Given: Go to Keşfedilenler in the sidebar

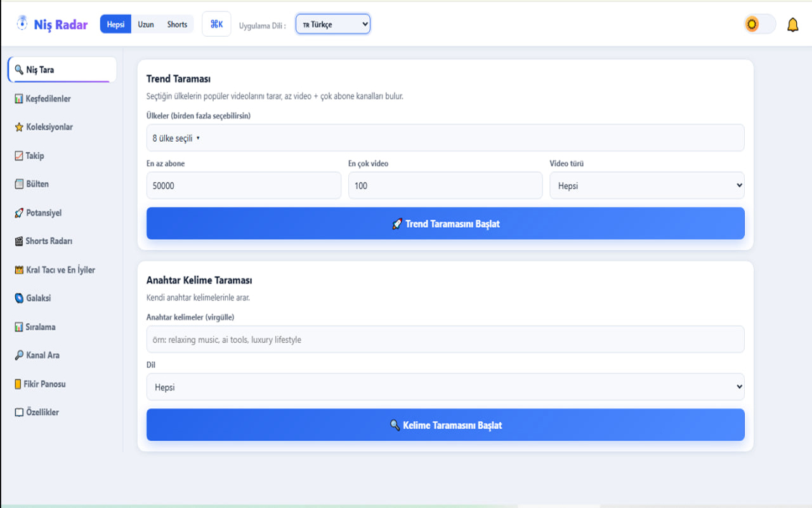Looking at the screenshot, I should coord(62,98).
